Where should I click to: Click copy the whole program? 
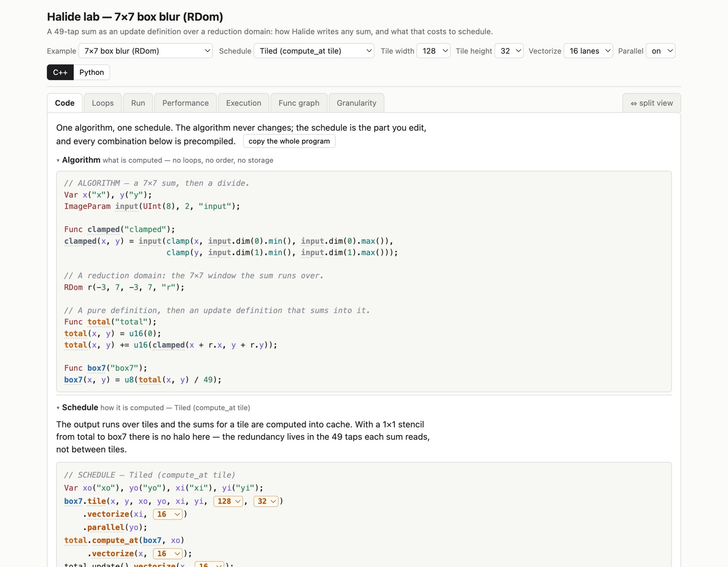(289, 141)
